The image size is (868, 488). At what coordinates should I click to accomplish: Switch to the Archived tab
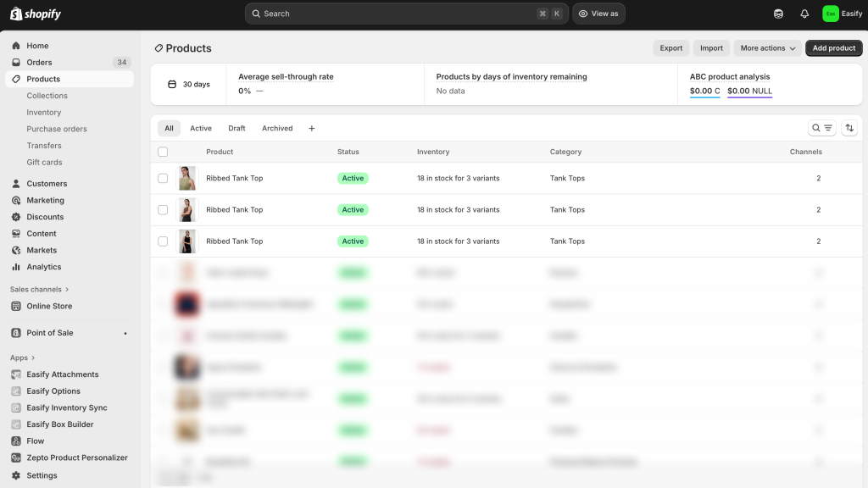(x=277, y=129)
